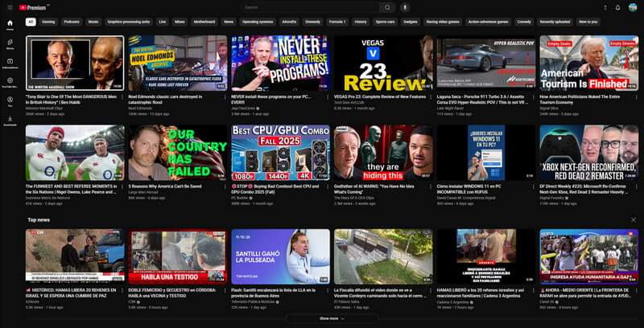The image size is (644, 328).
Task: Open the hamburger guide menu
Action: click(10, 7)
